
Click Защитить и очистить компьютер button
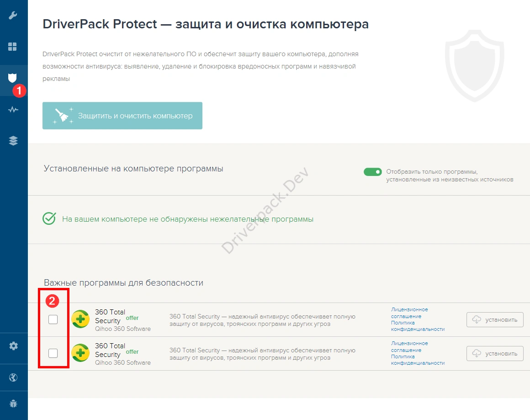coord(122,116)
